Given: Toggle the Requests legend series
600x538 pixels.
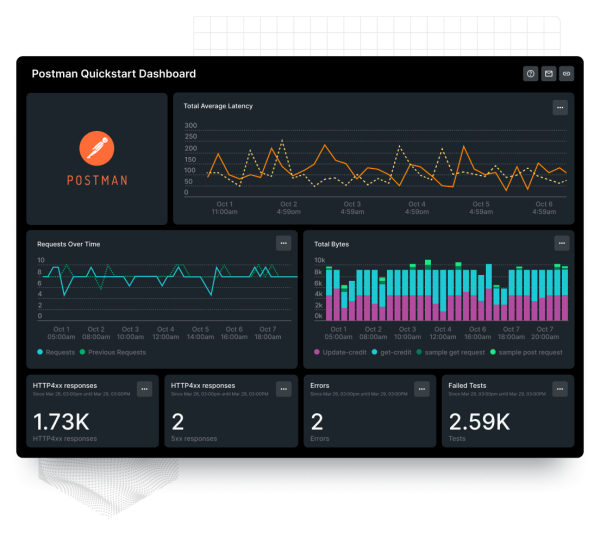Looking at the screenshot, I should 56,352.
